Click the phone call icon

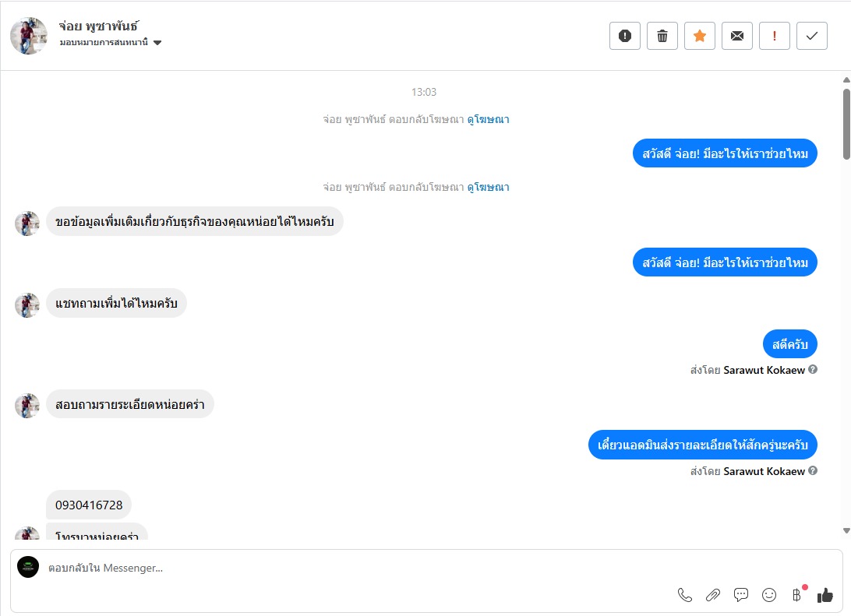685,595
